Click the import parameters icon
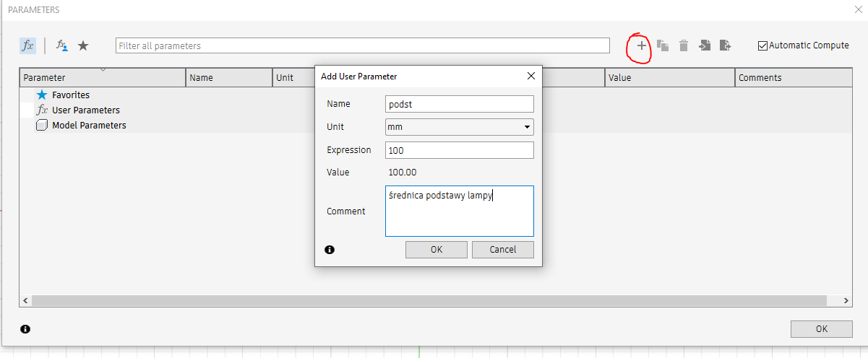This screenshot has width=868, height=358. pyautogui.click(x=705, y=45)
